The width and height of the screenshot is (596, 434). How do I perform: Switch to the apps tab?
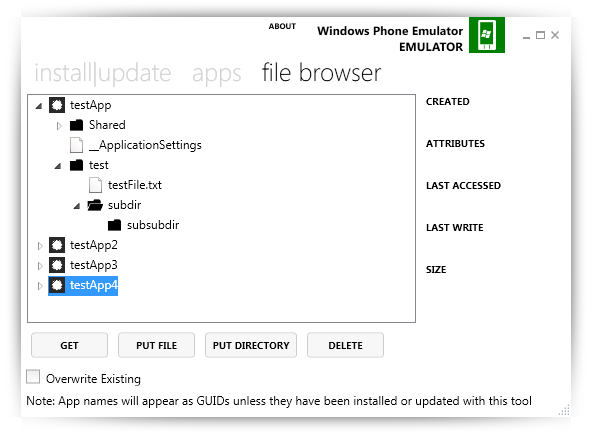[217, 74]
